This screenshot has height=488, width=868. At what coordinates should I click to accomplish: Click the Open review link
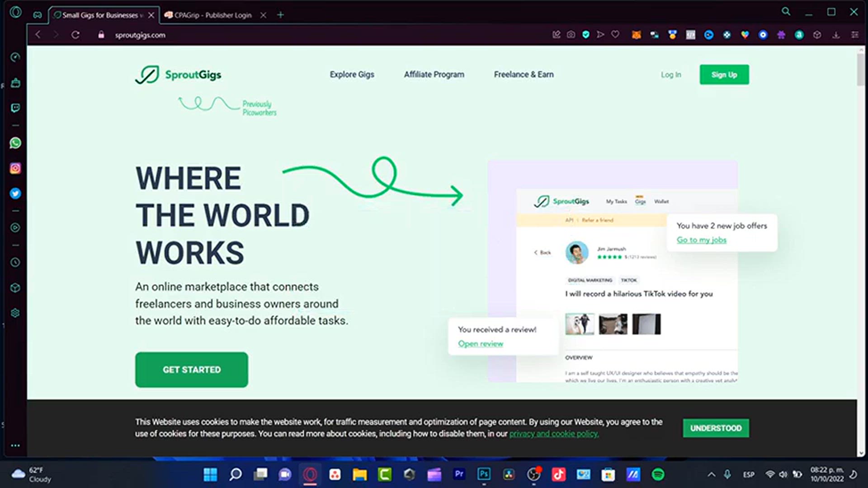pyautogui.click(x=481, y=344)
